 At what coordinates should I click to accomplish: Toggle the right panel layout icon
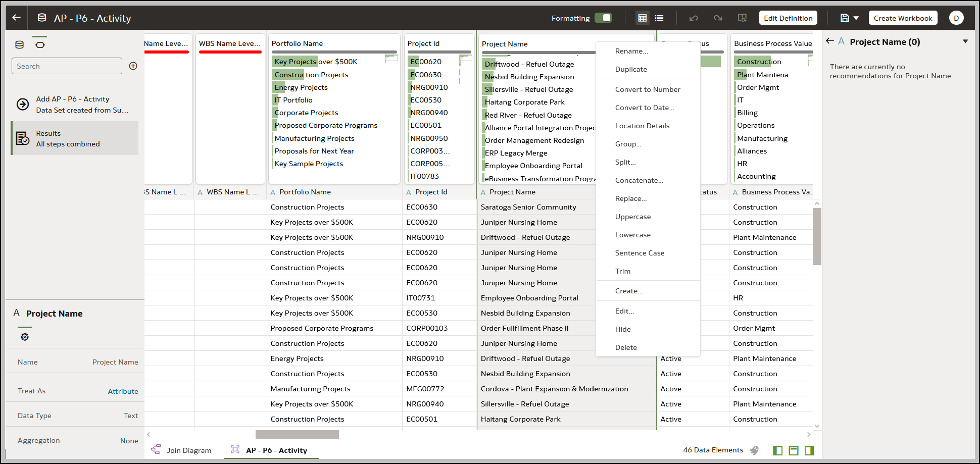(809, 450)
